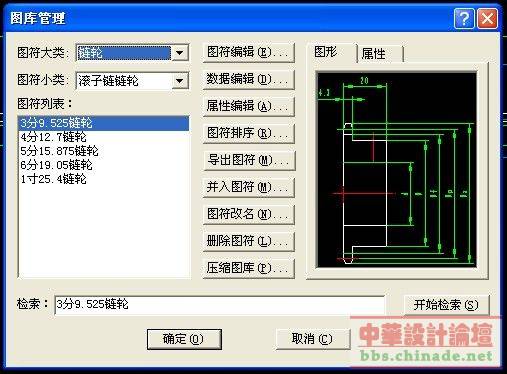
Task: Expand the 图符大类 dropdown arrow
Action: click(180, 53)
